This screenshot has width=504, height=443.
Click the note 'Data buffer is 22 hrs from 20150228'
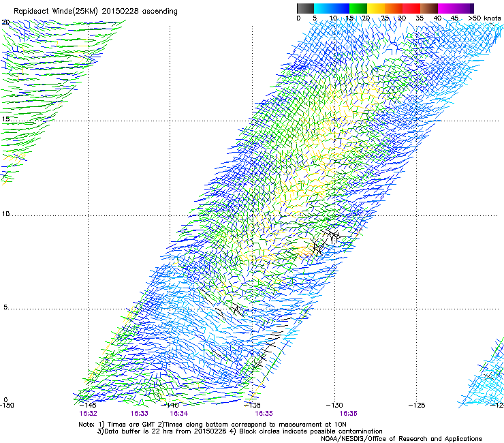click(166, 431)
